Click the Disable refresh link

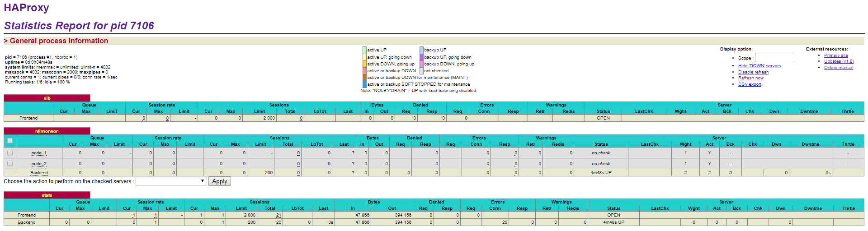click(x=753, y=72)
